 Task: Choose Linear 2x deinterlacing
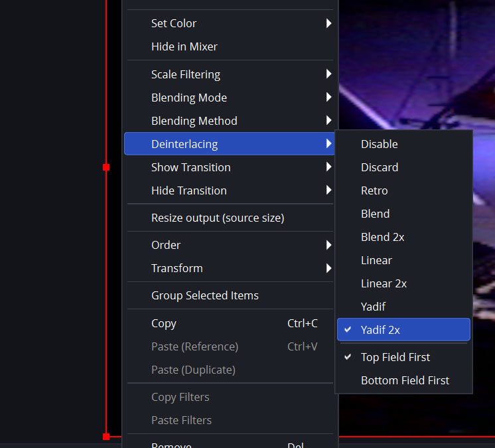[x=384, y=283]
